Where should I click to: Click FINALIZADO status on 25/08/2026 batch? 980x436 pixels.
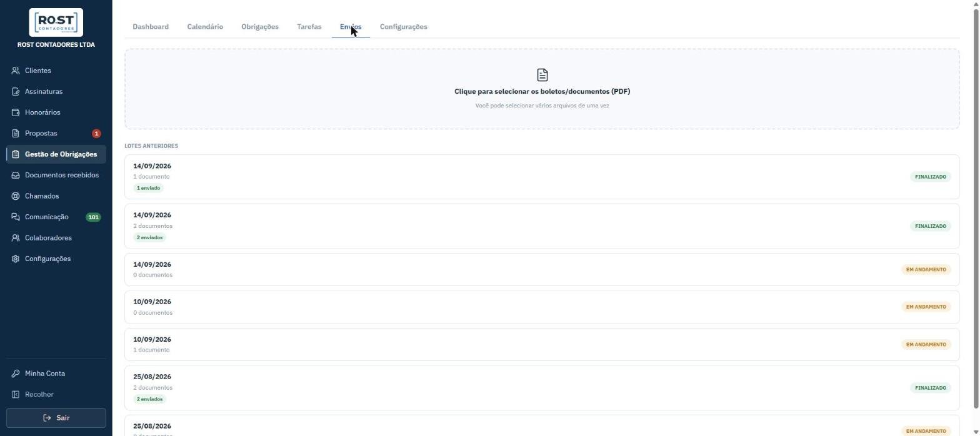point(930,388)
